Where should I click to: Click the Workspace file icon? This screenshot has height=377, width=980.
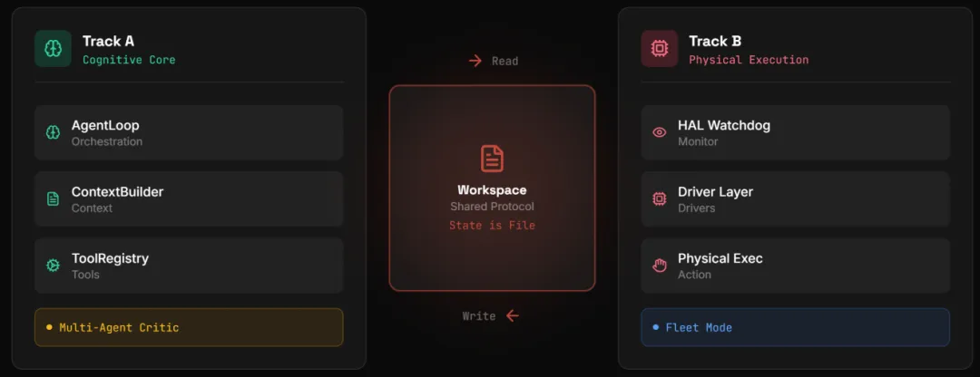pyautogui.click(x=492, y=159)
